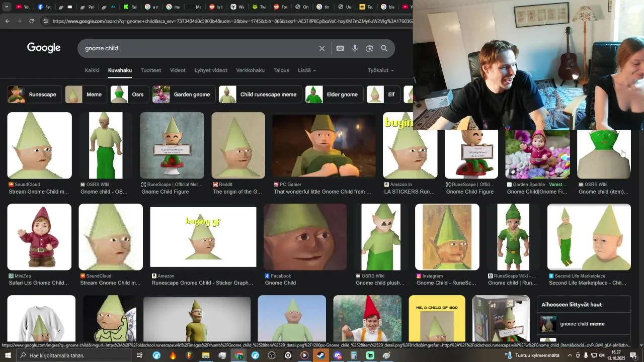
Task: Switch to the first YouTube browser tab
Action: pyautogui.click(x=22, y=7)
